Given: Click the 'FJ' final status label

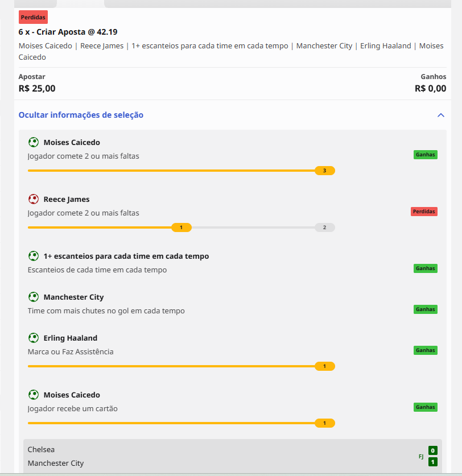Looking at the screenshot, I should (x=421, y=456).
